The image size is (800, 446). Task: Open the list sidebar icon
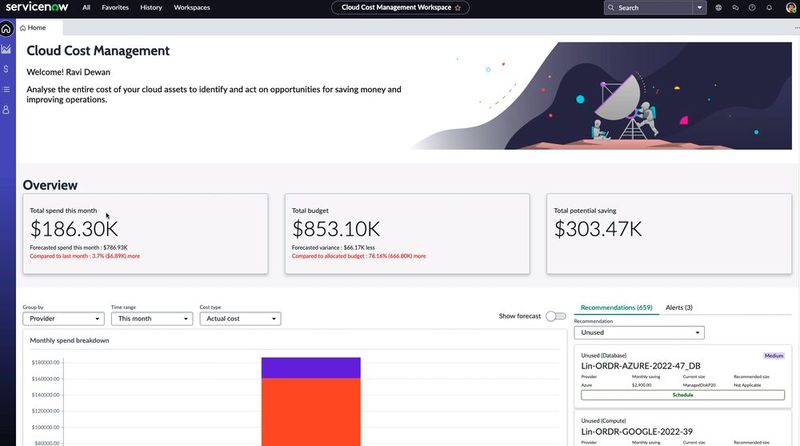6,89
